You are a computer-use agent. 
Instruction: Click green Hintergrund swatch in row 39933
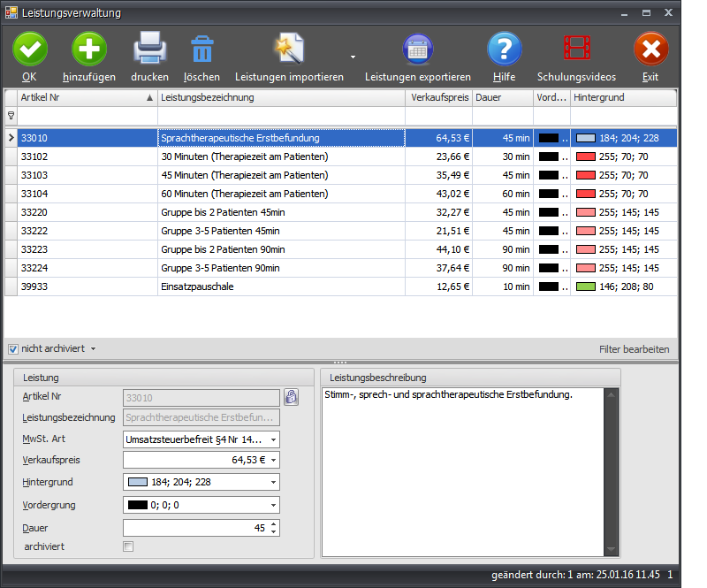click(586, 286)
